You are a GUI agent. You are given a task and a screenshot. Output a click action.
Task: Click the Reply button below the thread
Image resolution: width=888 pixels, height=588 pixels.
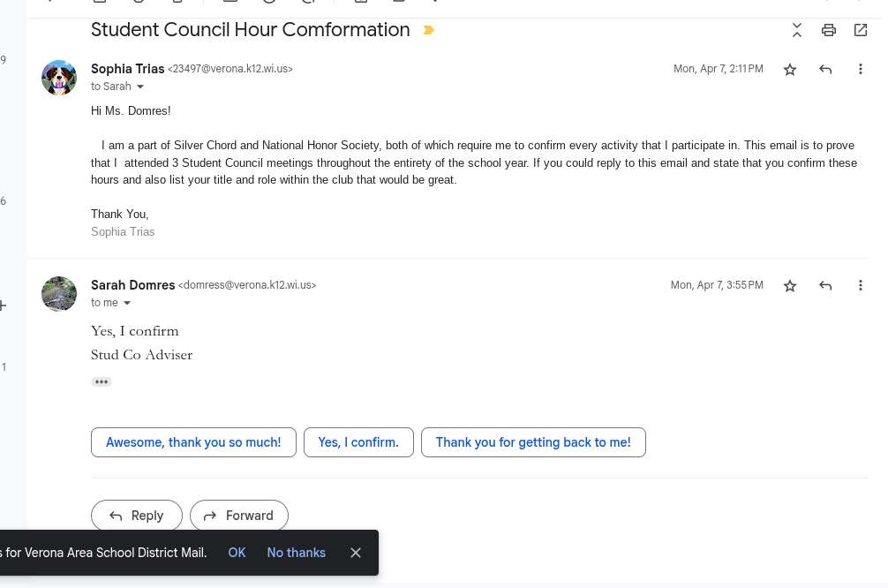click(137, 516)
